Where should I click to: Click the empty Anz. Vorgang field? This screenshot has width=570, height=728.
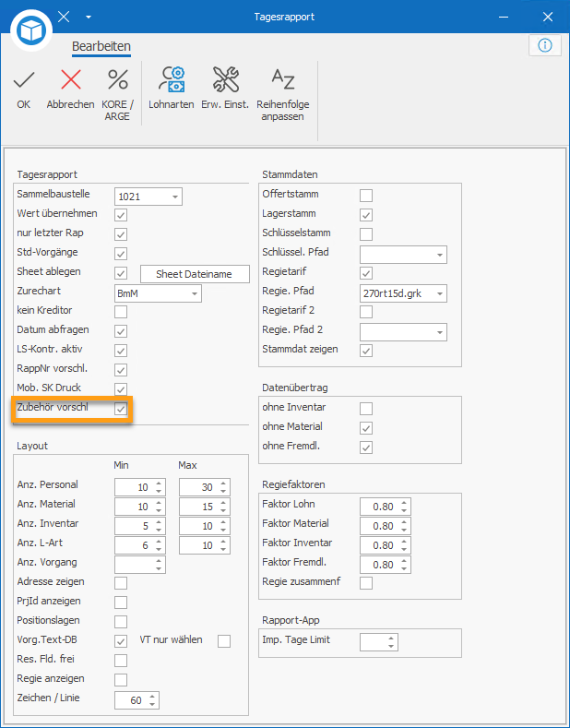tap(139, 565)
